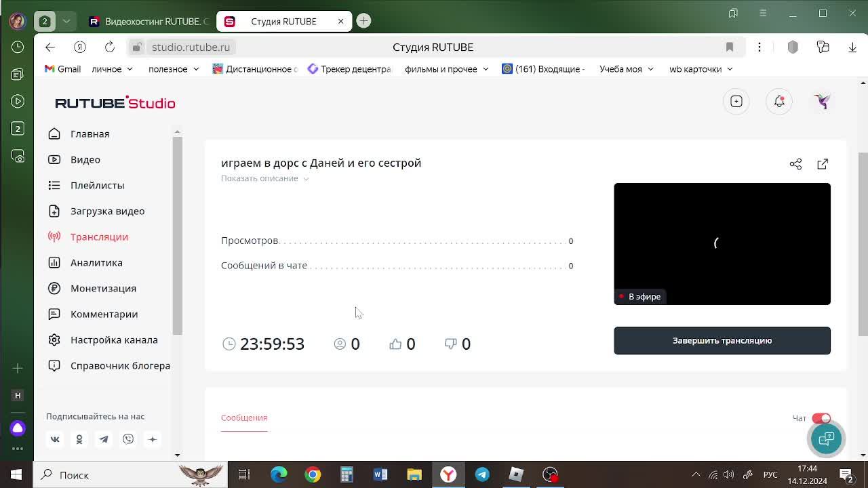The width and height of the screenshot is (868, 488).
Task: Open the system volume icon
Action: click(728, 474)
